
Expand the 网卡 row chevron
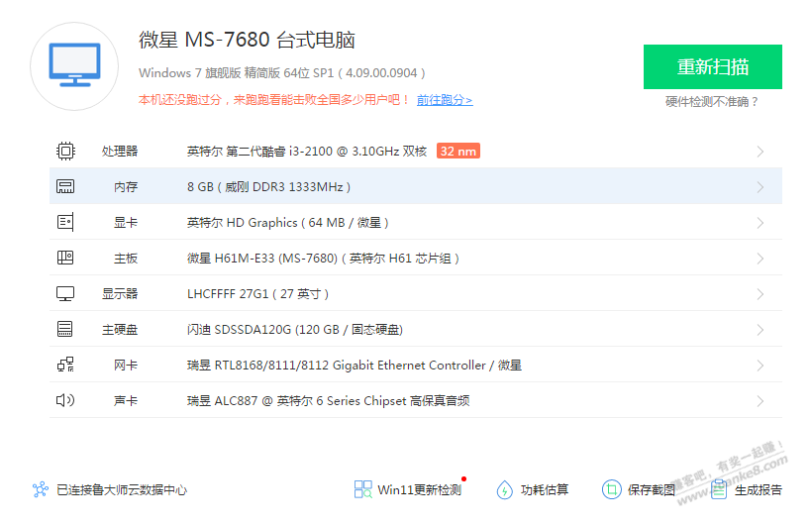click(x=761, y=366)
